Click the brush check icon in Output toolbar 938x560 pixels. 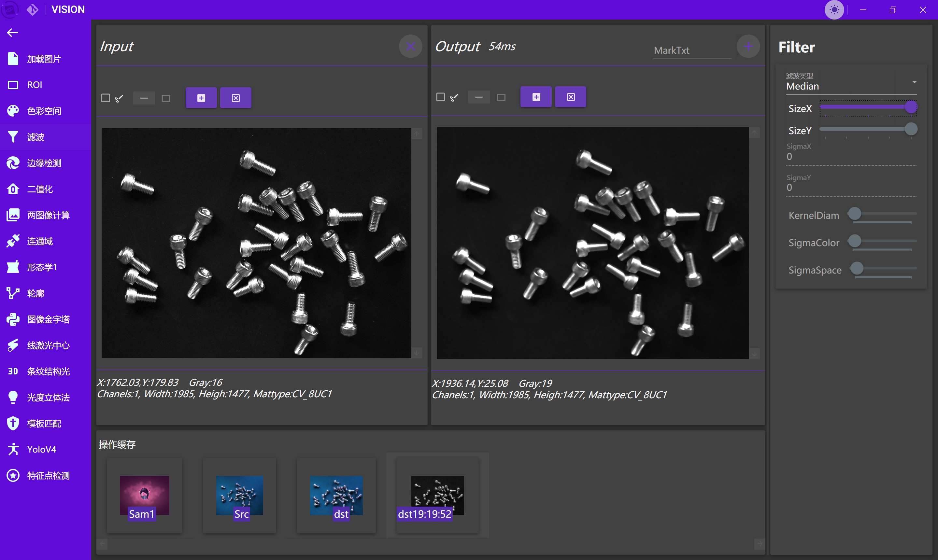pos(454,97)
